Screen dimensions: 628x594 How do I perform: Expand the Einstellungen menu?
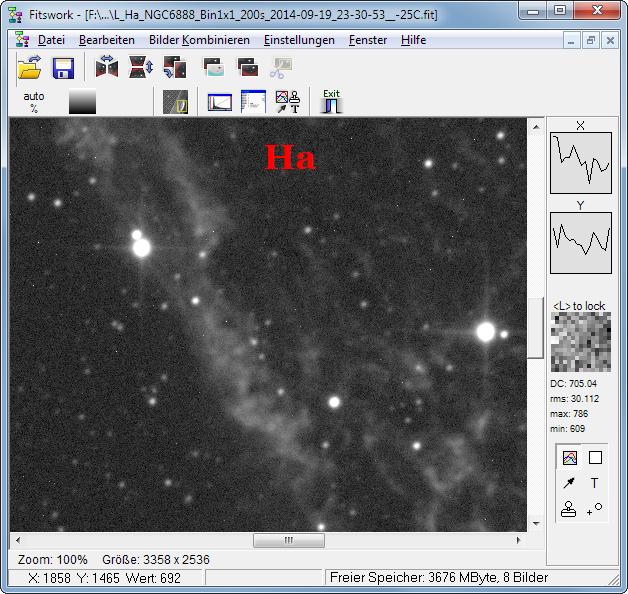pos(299,40)
